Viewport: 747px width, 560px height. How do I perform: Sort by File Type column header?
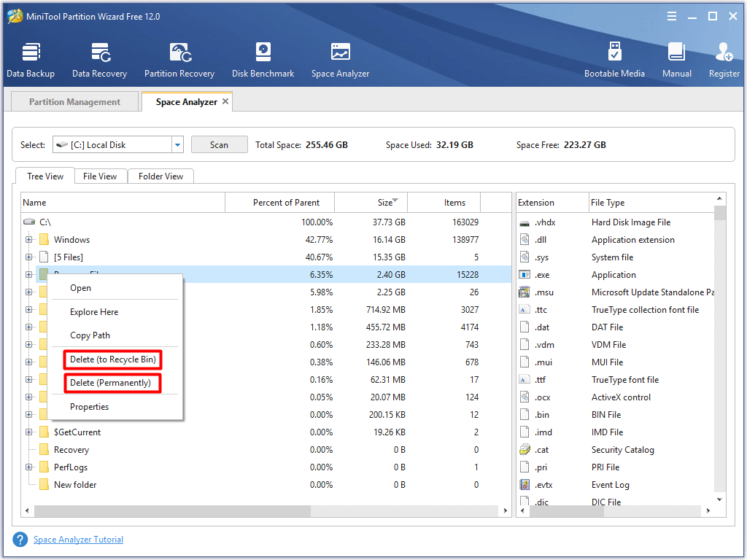point(651,203)
